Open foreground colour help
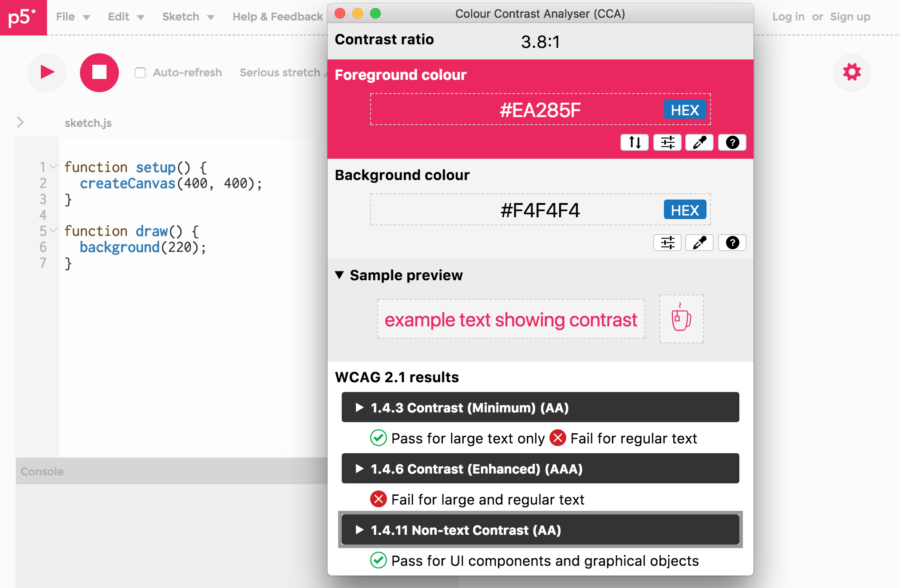Viewport: 900px width, 588px height. [732, 143]
